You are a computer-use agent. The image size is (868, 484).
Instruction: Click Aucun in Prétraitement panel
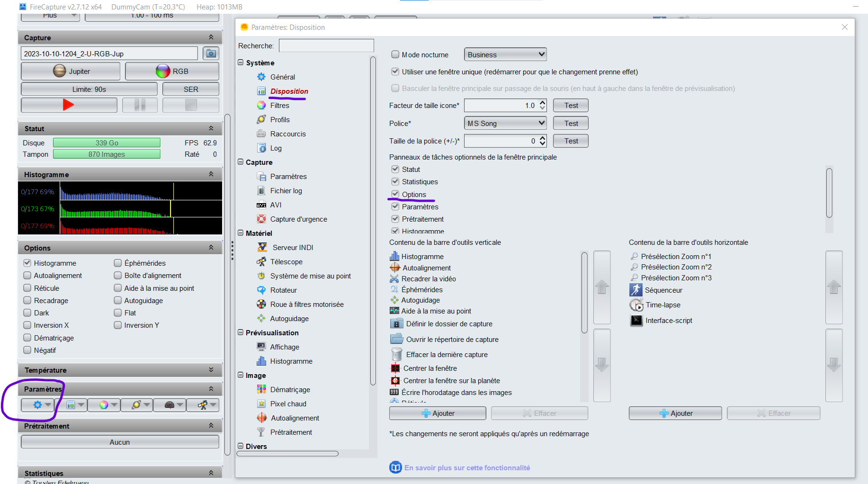(x=120, y=442)
